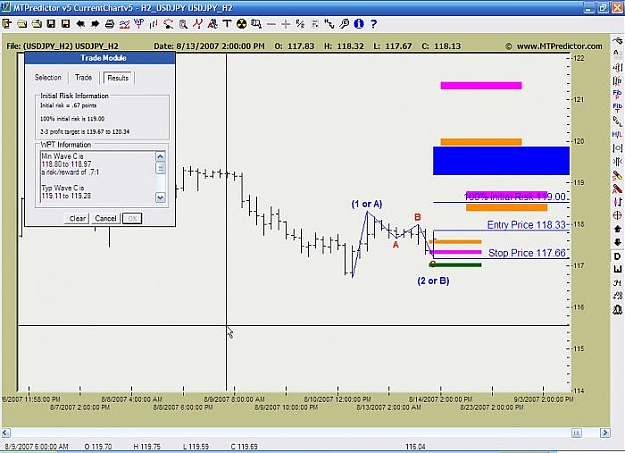The image size is (625, 453).
Task: Click the large blue target zone
Action: [x=501, y=161]
